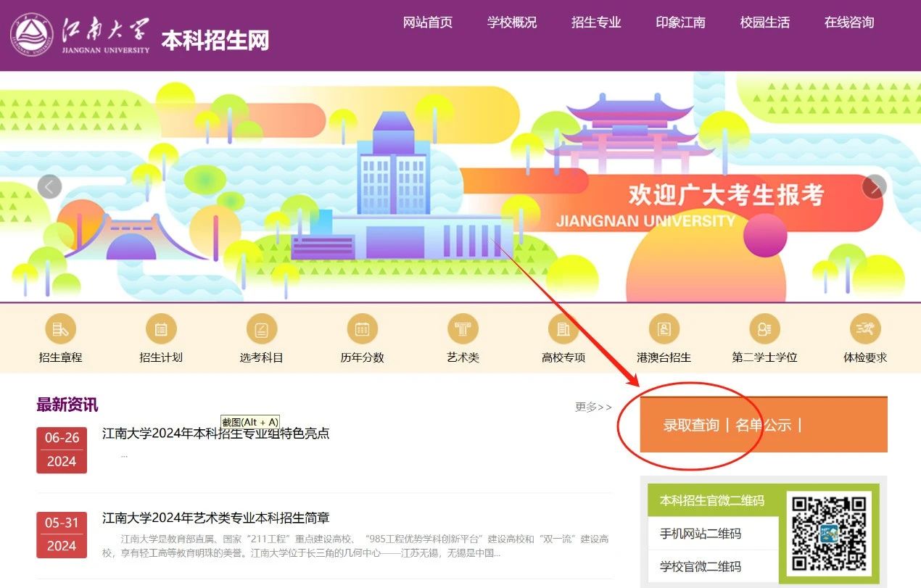Select 校园生活 in the navigation
Viewport: 921px width, 588px height.
(765, 22)
